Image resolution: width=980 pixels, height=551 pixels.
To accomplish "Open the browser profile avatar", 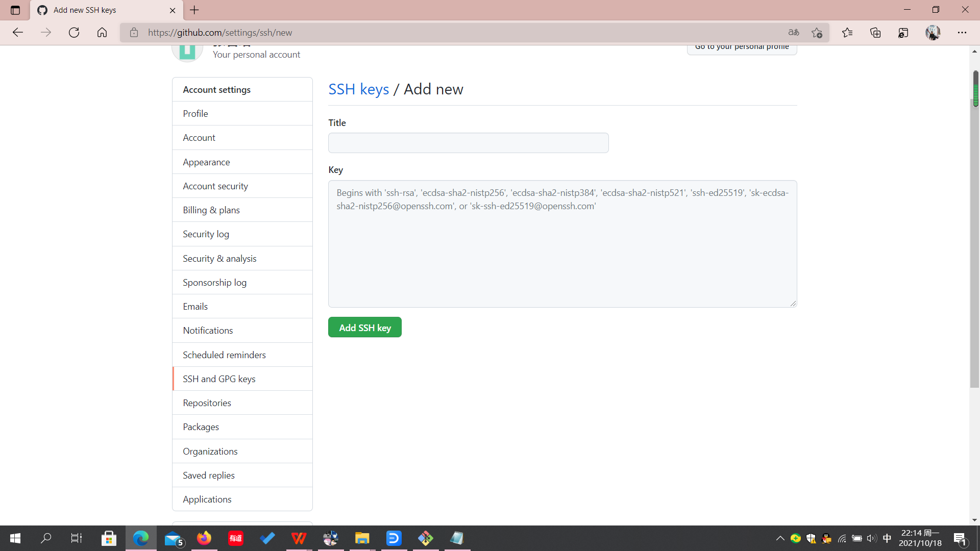I will pyautogui.click(x=933, y=33).
